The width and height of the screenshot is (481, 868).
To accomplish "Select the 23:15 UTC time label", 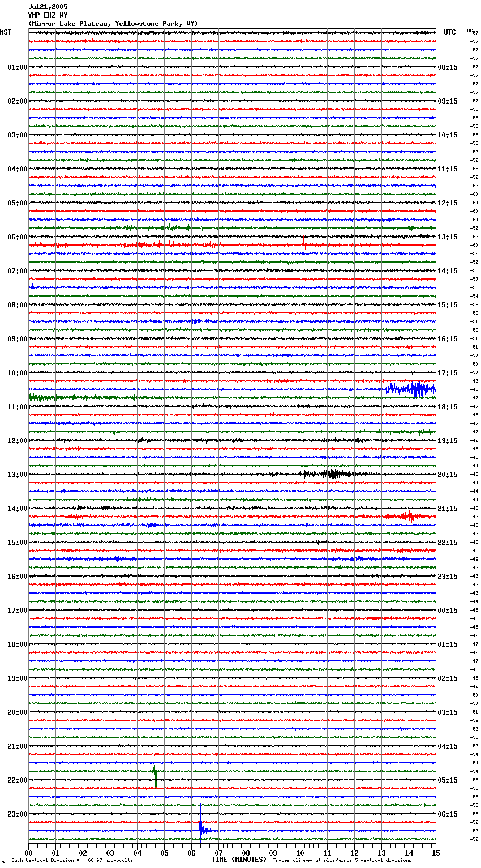I will click(x=448, y=577).
